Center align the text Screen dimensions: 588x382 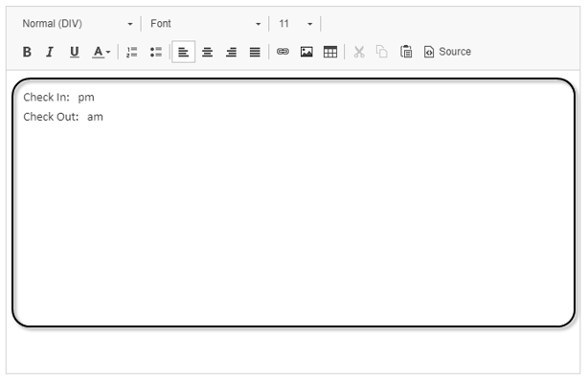tap(208, 52)
